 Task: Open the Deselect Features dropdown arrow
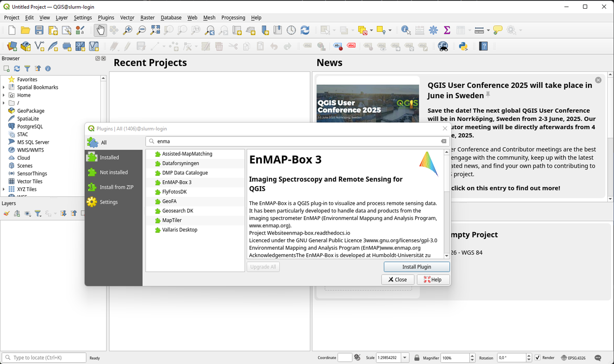[x=371, y=30]
